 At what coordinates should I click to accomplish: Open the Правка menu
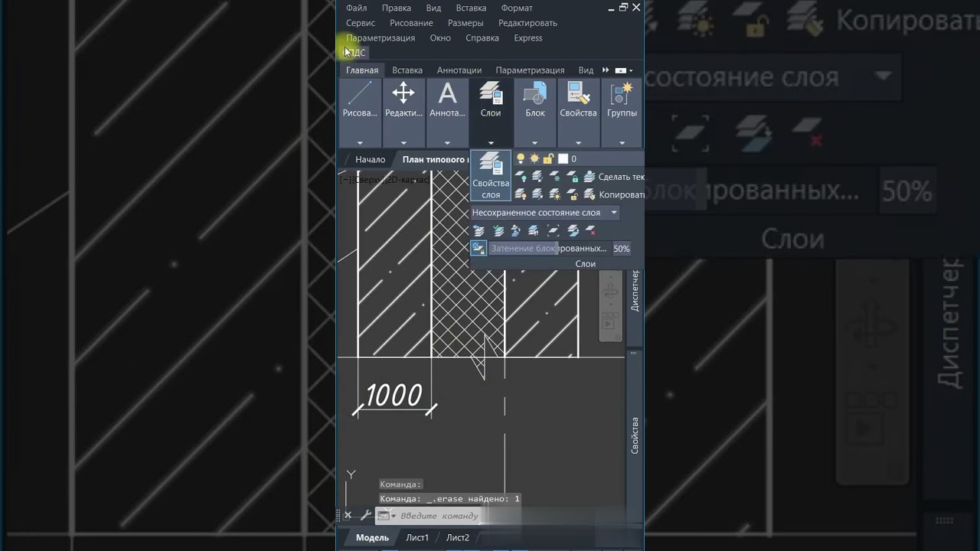(x=397, y=8)
